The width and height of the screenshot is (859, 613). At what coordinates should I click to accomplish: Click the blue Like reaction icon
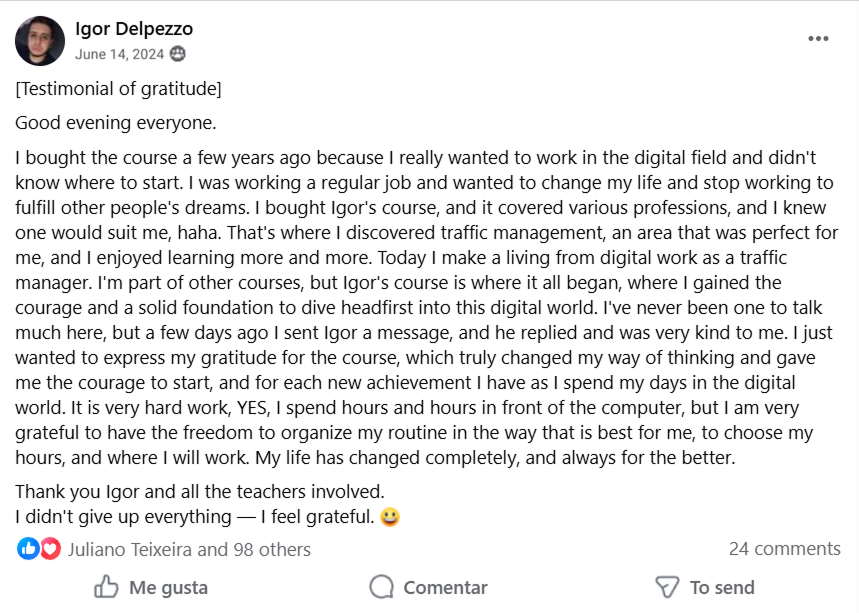click(x=28, y=549)
